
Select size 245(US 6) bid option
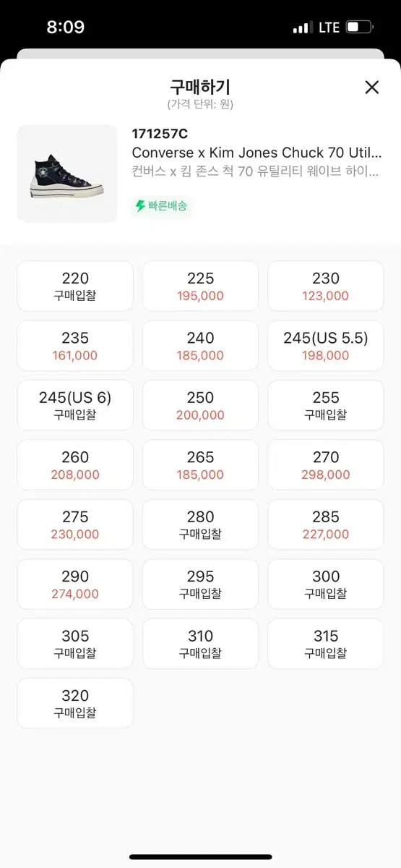click(x=75, y=406)
